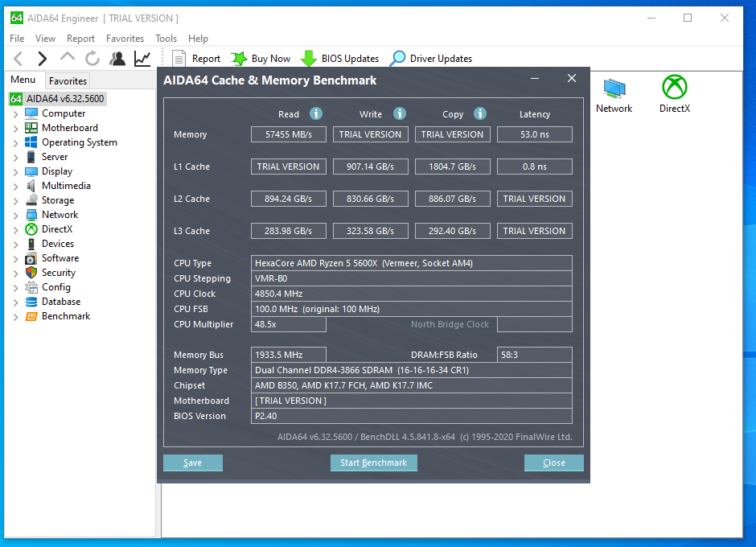The width and height of the screenshot is (756, 547).
Task: Click the Start Benchmark button
Action: click(x=374, y=463)
